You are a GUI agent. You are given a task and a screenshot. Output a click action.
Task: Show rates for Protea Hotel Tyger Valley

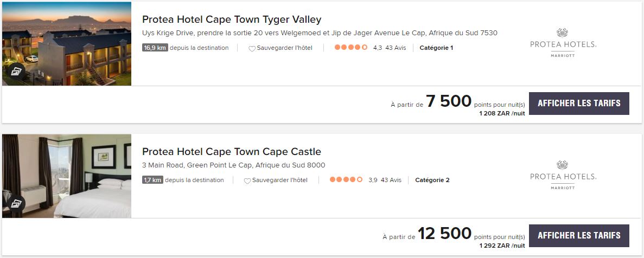coord(579,103)
